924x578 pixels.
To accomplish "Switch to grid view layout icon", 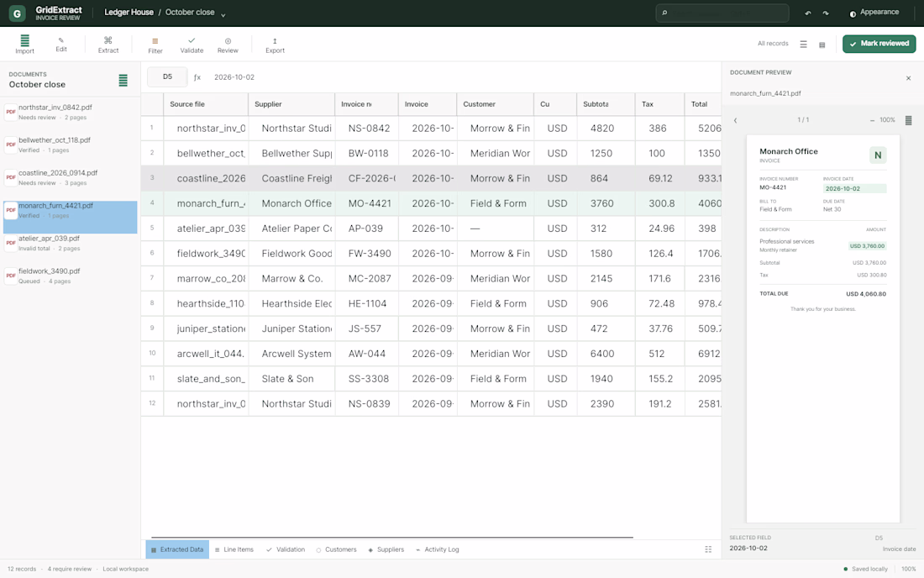I will [x=822, y=45].
